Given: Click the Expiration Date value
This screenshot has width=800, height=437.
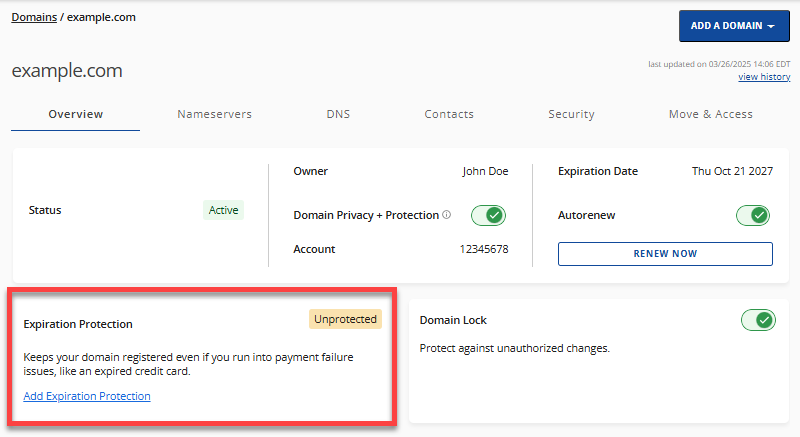Looking at the screenshot, I should click(x=732, y=171).
